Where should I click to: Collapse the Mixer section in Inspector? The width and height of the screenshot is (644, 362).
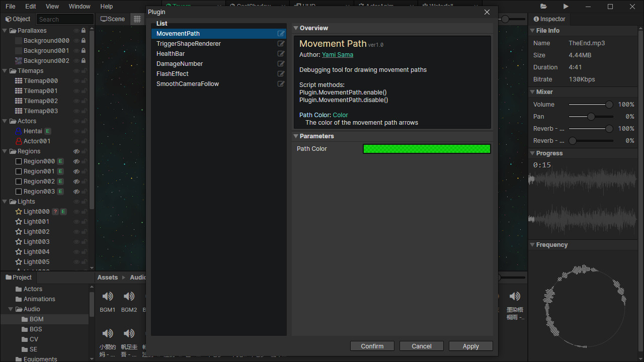pyautogui.click(x=532, y=92)
